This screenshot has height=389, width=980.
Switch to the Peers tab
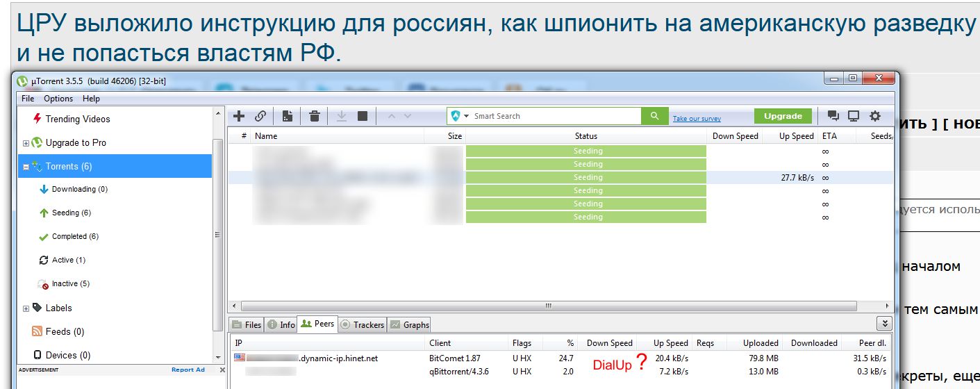click(317, 324)
